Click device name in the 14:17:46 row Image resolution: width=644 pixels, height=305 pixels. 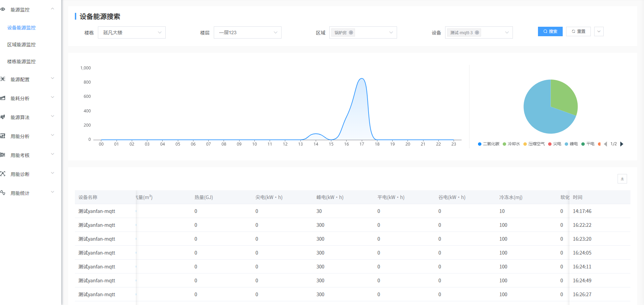pyautogui.click(x=97, y=211)
